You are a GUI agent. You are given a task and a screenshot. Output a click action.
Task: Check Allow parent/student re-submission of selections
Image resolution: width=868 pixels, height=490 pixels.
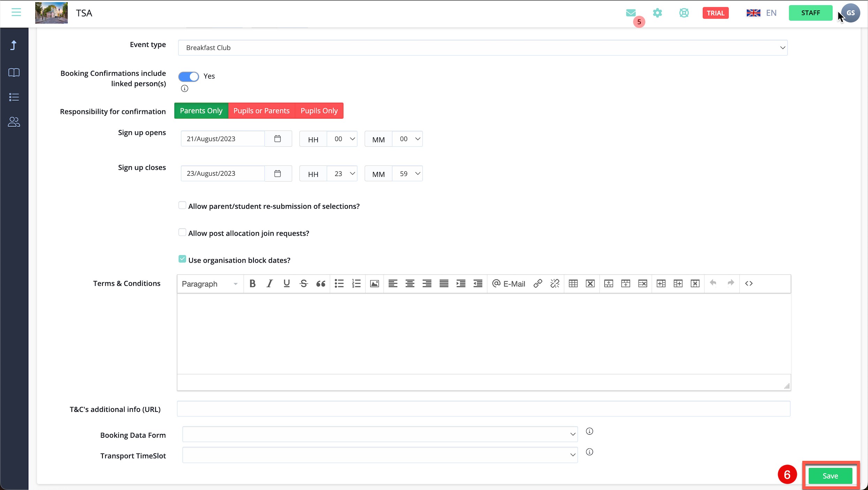pos(182,206)
